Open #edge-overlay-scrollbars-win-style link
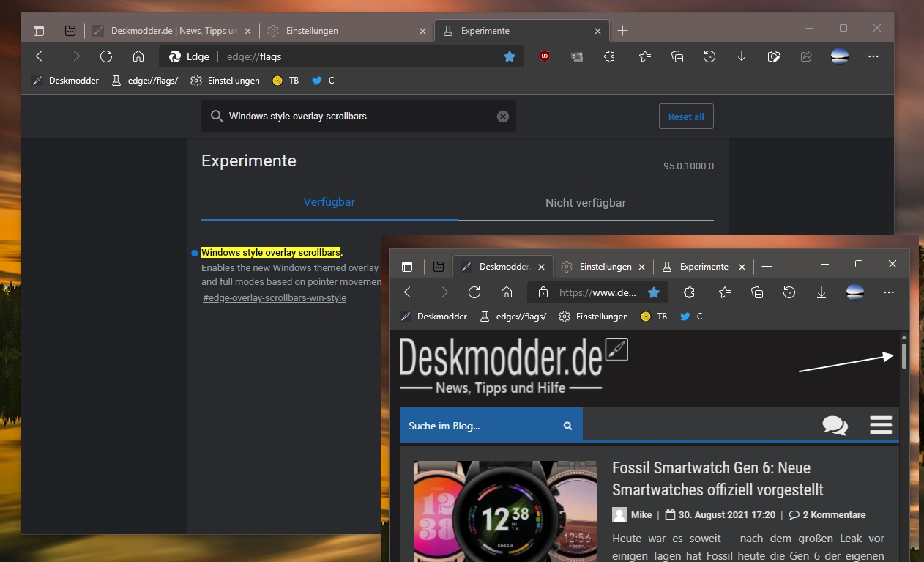 point(275,298)
